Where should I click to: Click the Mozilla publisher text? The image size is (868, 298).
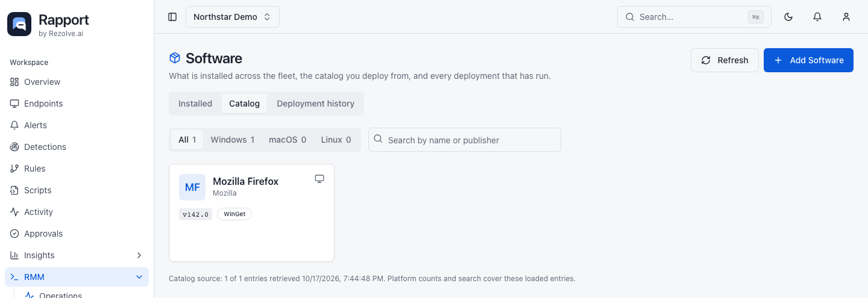pos(225,193)
